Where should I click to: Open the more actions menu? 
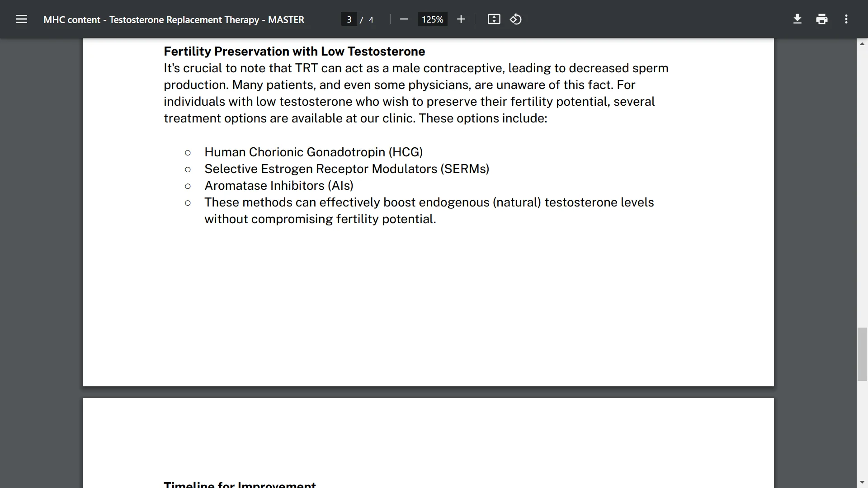pos(846,19)
